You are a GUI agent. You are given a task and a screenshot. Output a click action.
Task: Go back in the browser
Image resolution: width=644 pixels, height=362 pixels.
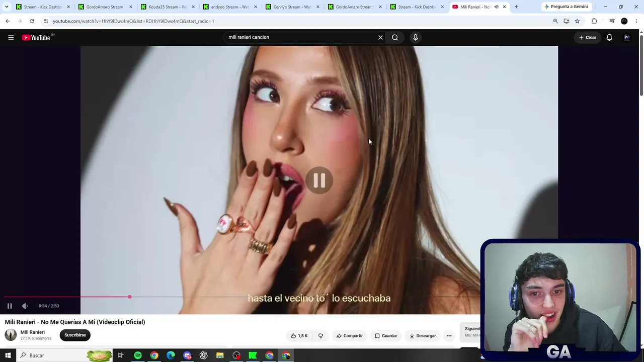8,21
